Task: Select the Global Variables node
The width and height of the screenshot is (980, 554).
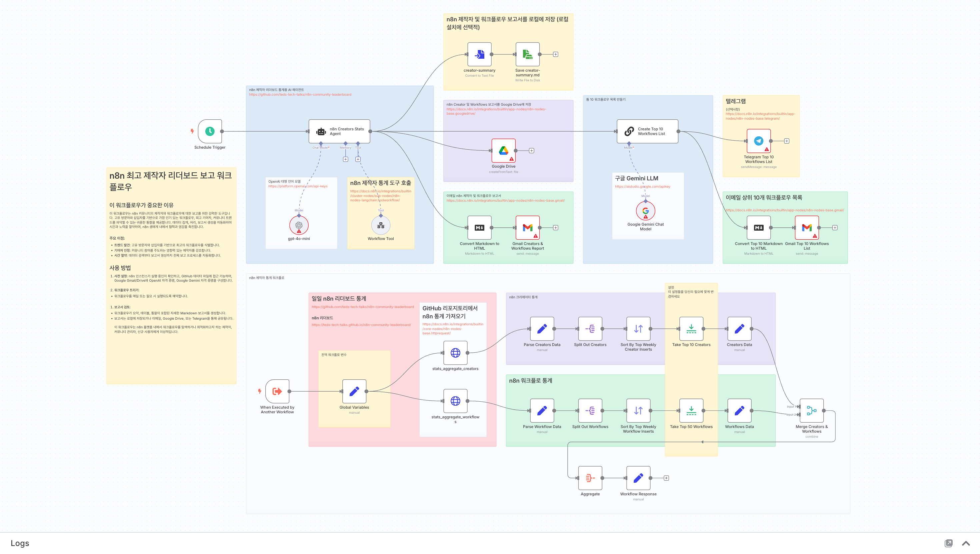Action: [x=354, y=391]
